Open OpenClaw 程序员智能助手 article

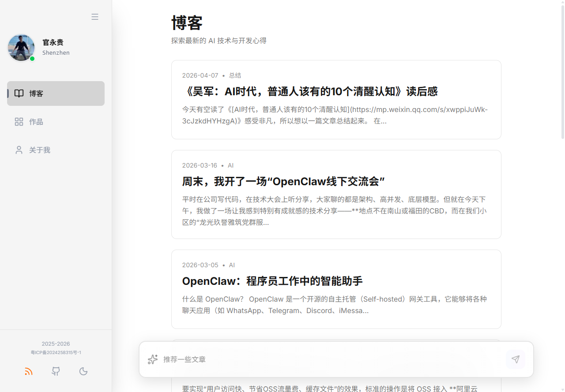click(x=272, y=281)
